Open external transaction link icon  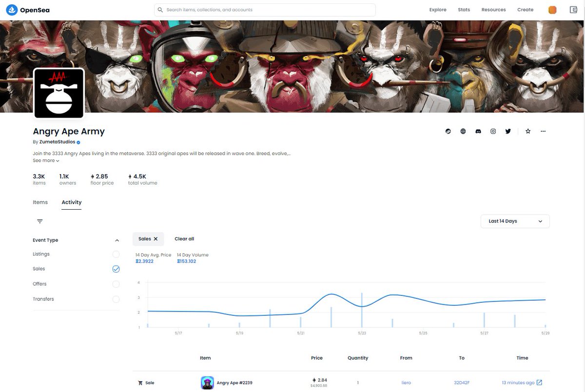tap(539, 383)
